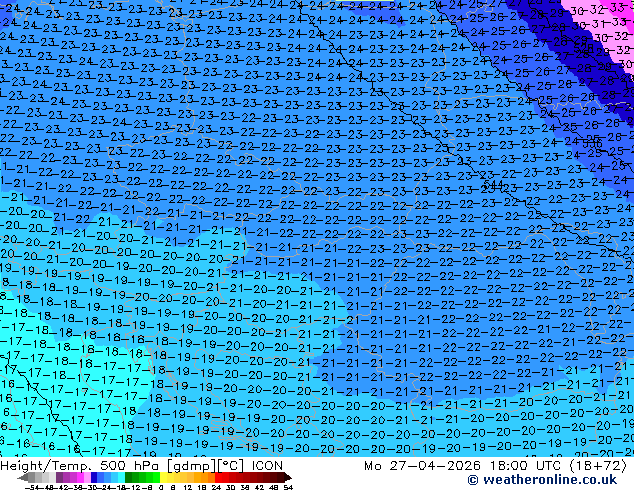
Task: Click the weatheronline.co.uk copyright link
Action: tap(542, 480)
